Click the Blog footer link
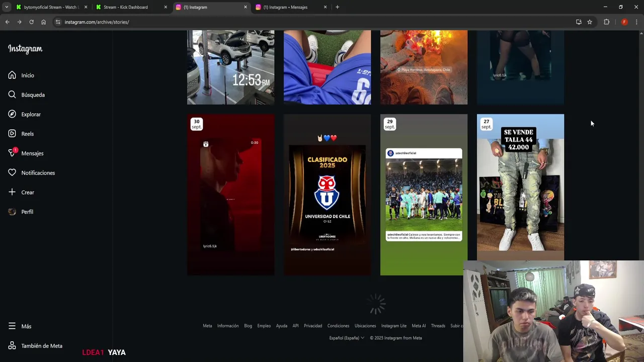The image size is (644, 362). pos(248,326)
